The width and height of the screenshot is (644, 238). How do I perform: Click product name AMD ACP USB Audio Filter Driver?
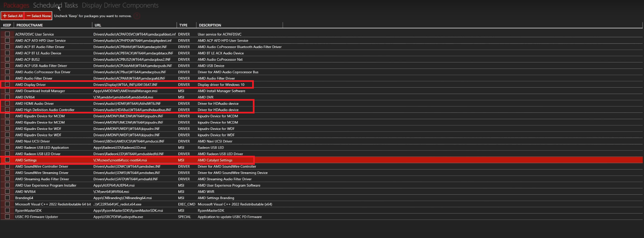(x=41, y=66)
